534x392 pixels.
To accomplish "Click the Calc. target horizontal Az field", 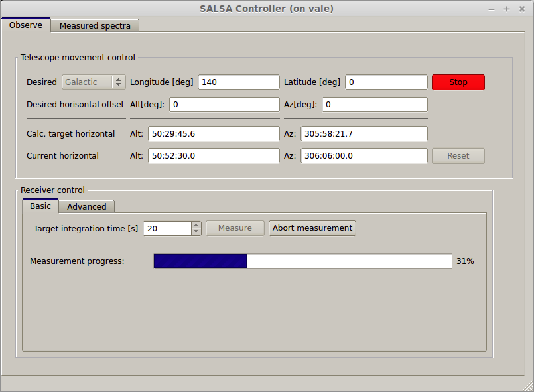I will [x=364, y=134].
